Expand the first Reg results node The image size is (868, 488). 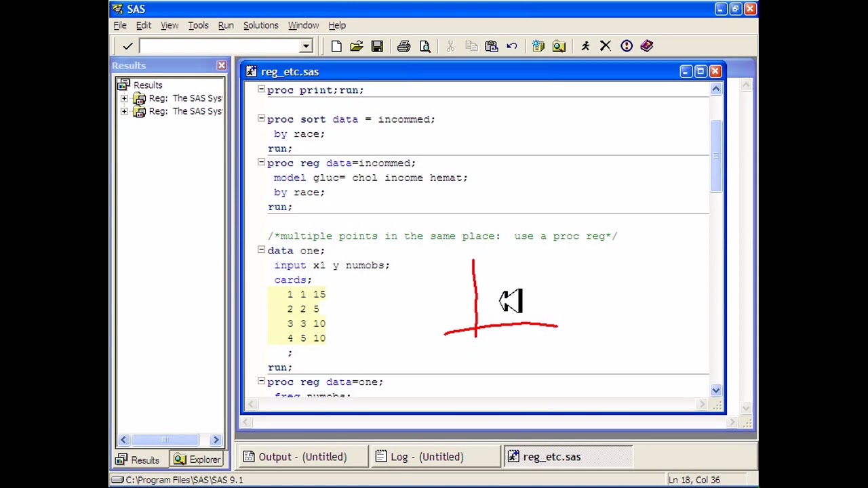coord(124,98)
